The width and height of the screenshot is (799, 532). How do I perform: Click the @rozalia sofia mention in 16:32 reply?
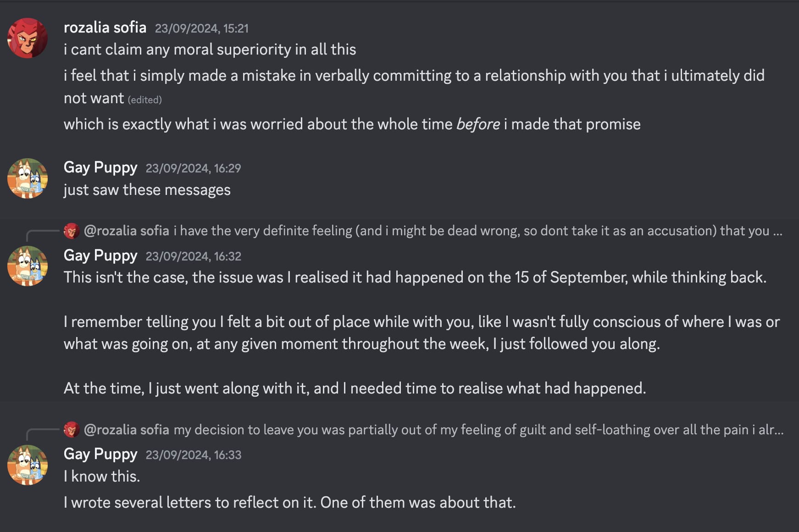click(x=126, y=231)
